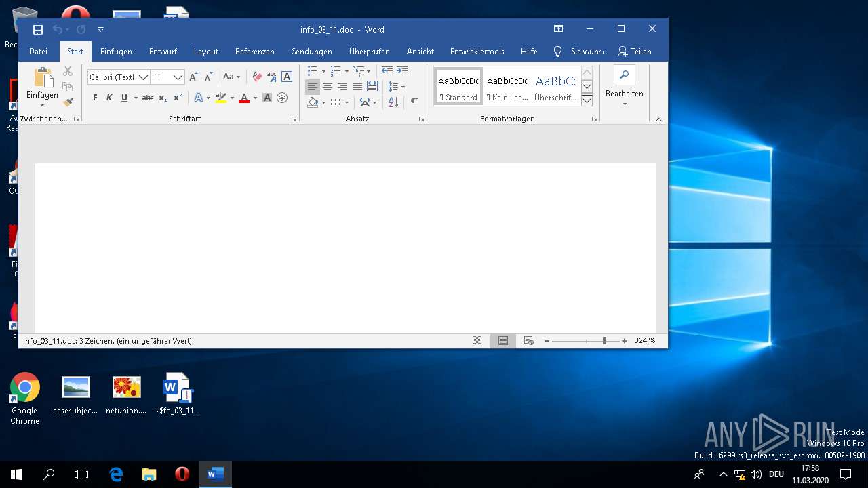The height and width of the screenshot is (488, 868).
Task: Apply strikethrough formatting
Action: tap(148, 98)
